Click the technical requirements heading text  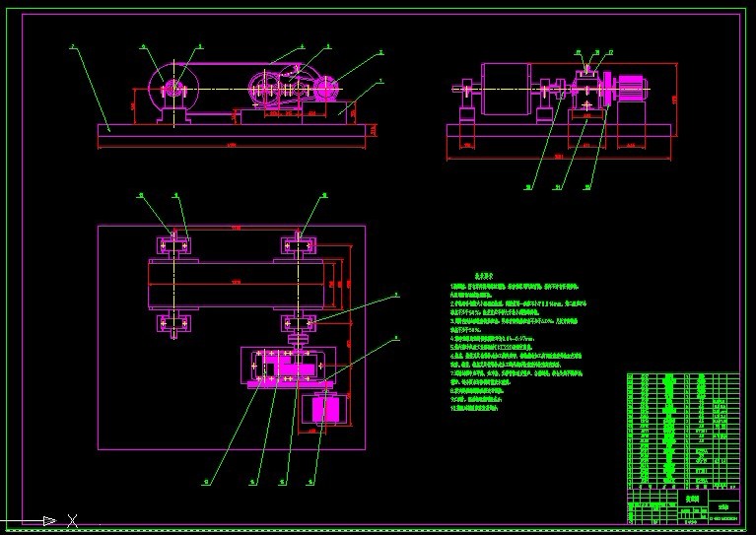coord(484,276)
